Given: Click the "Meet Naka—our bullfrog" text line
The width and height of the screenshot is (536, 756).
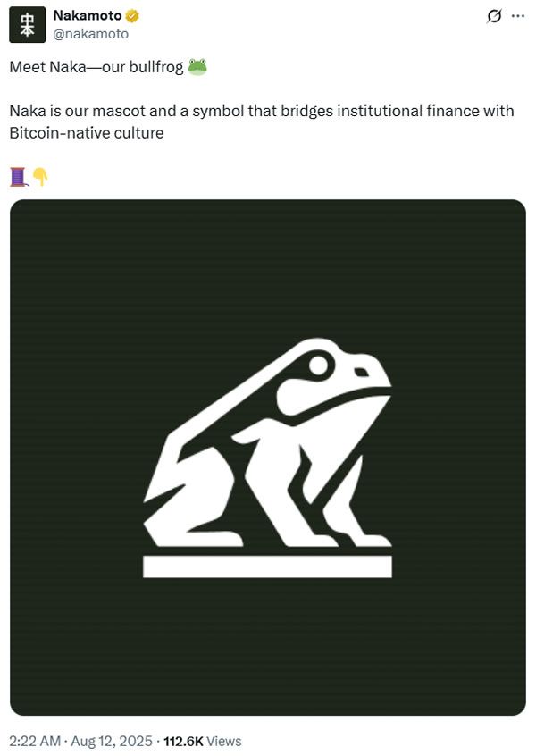Looking at the screenshot, I should click(96, 67).
